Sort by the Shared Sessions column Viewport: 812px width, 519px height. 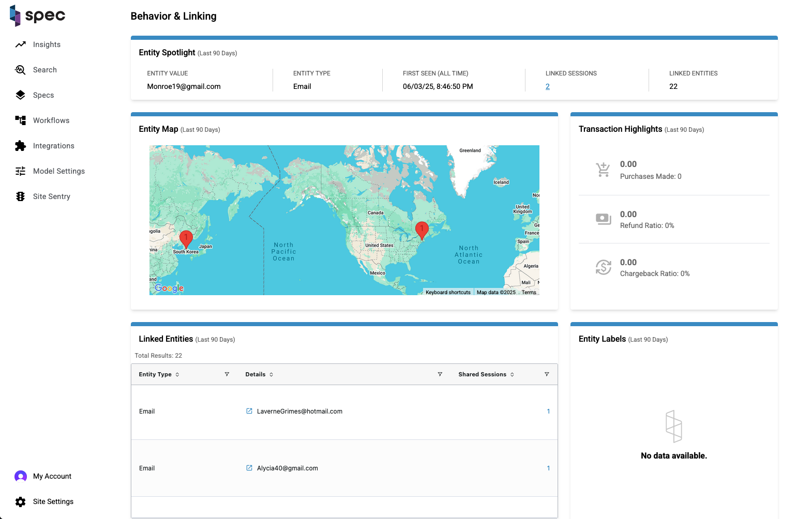click(x=512, y=375)
